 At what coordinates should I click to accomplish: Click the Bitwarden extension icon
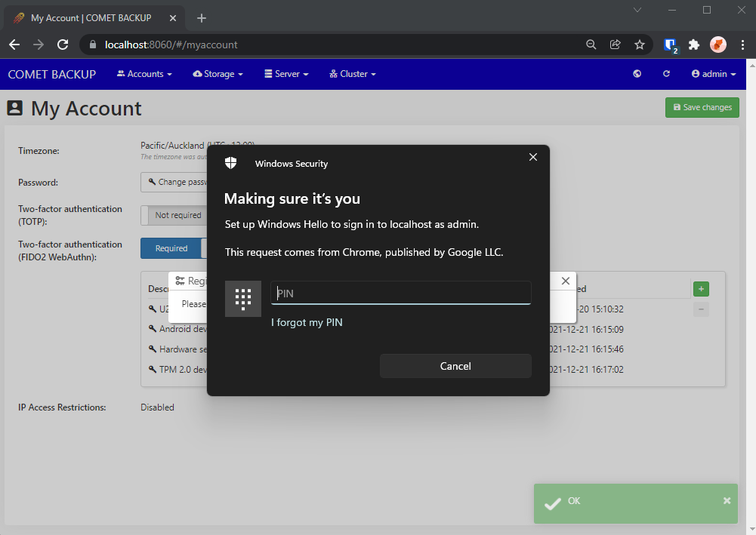[670, 45]
